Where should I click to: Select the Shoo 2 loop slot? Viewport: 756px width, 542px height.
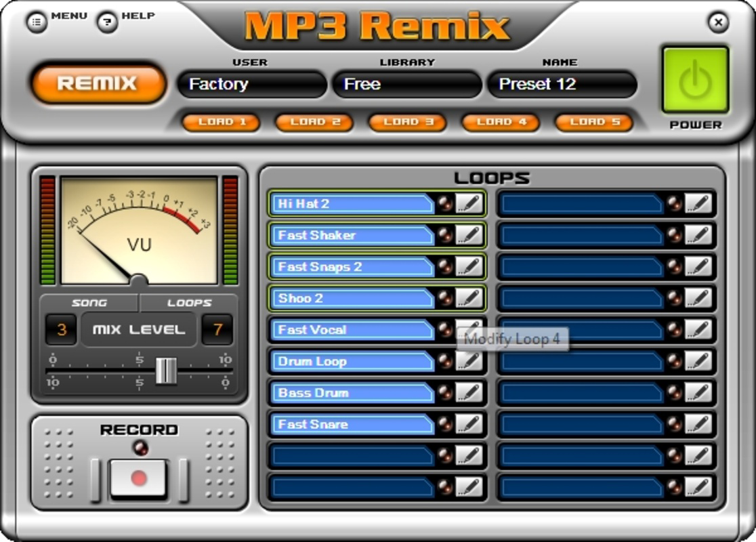click(352, 298)
